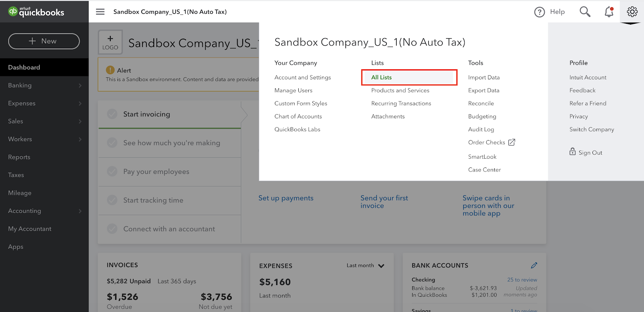
Task: Click Switch Company
Action: tap(592, 129)
